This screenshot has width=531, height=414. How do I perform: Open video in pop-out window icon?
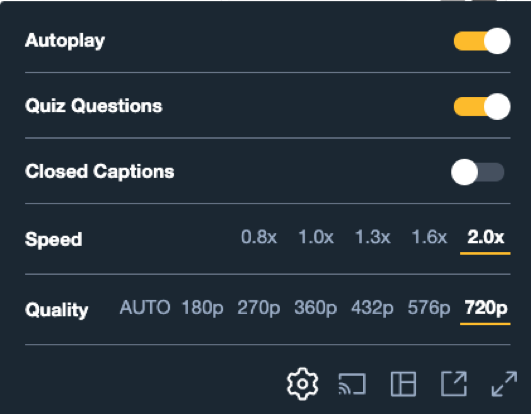point(454,384)
